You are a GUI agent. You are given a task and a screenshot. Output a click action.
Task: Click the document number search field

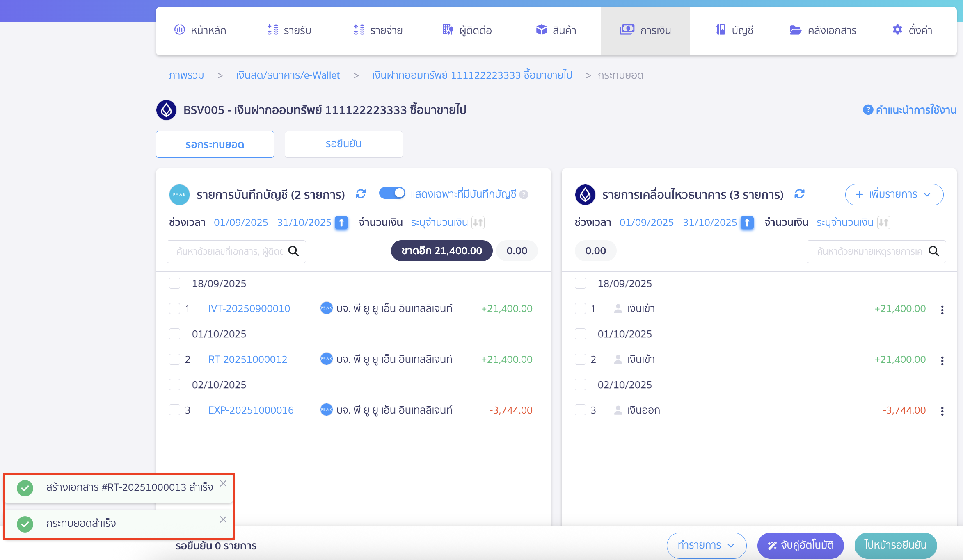pos(230,251)
